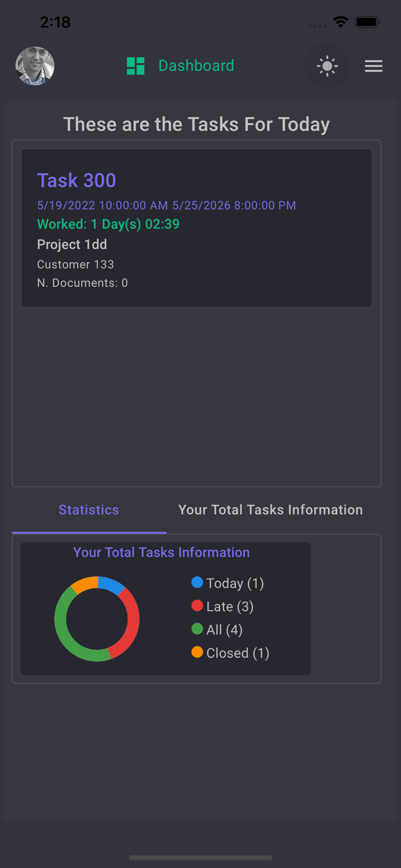Viewport: 401px width, 868px height.
Task: Open your profile picture
Action: point(35,65)
